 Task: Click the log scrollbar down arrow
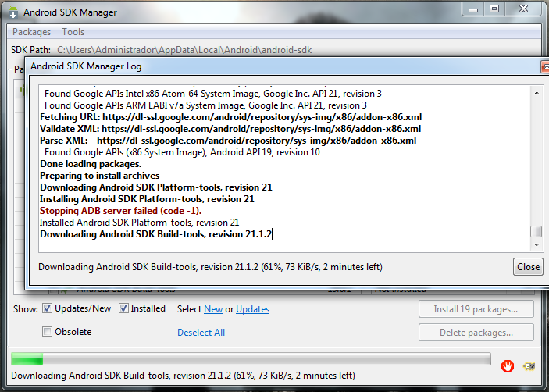point(537,245)
